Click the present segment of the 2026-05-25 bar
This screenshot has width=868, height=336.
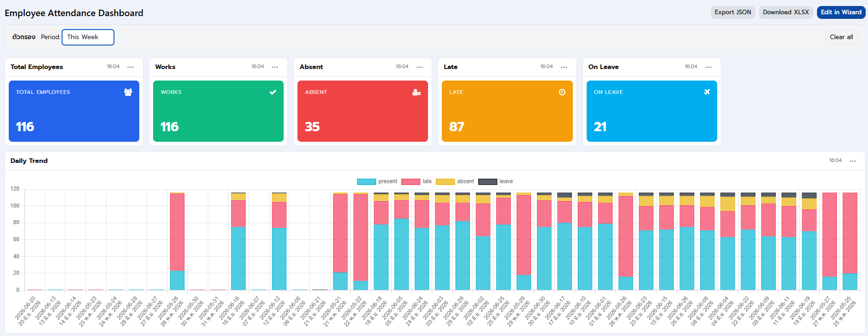point(850,282)
